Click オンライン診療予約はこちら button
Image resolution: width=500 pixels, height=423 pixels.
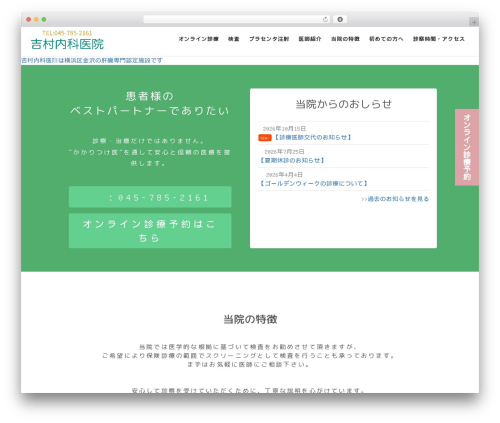point(150,231)
